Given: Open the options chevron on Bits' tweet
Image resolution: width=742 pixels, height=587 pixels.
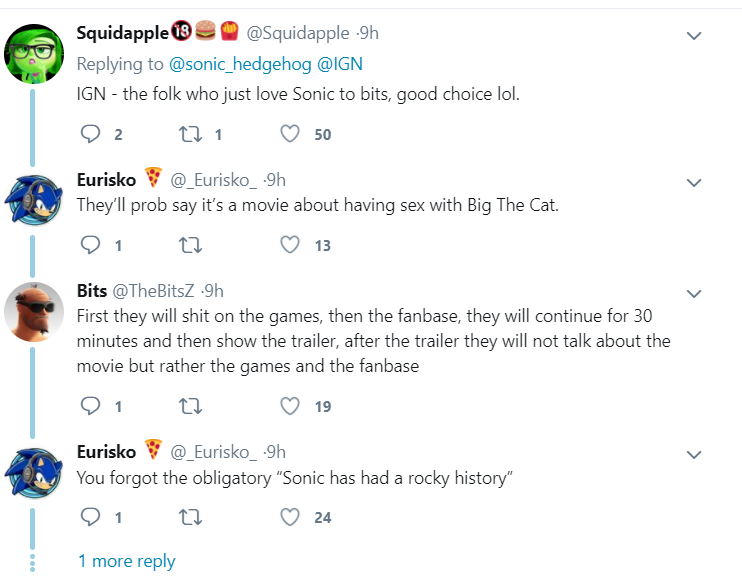Looking at the screenshot, I should [x=694, y=294].
